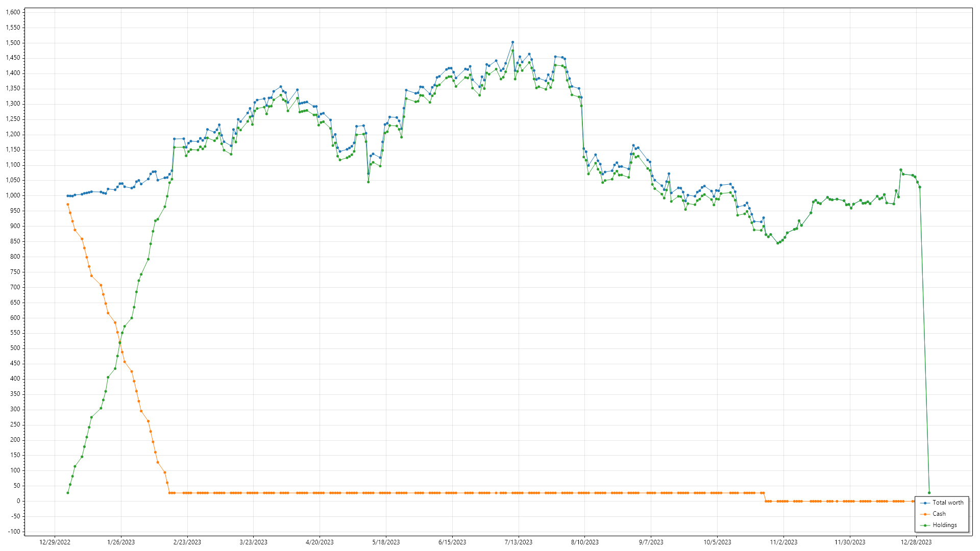Click the Holdings legend label
This screenshot has width=980, height=551.
(944, 525)
